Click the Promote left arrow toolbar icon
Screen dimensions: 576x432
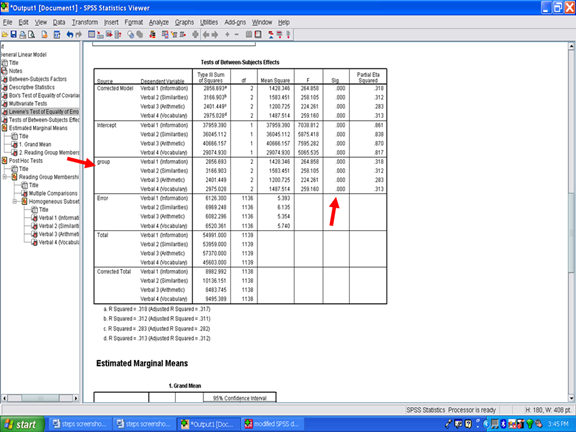click(206, 35)
